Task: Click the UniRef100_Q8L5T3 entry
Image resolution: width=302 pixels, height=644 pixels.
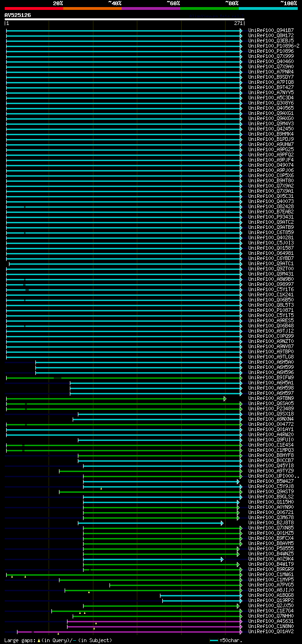Action: click(x=271, y=305)
